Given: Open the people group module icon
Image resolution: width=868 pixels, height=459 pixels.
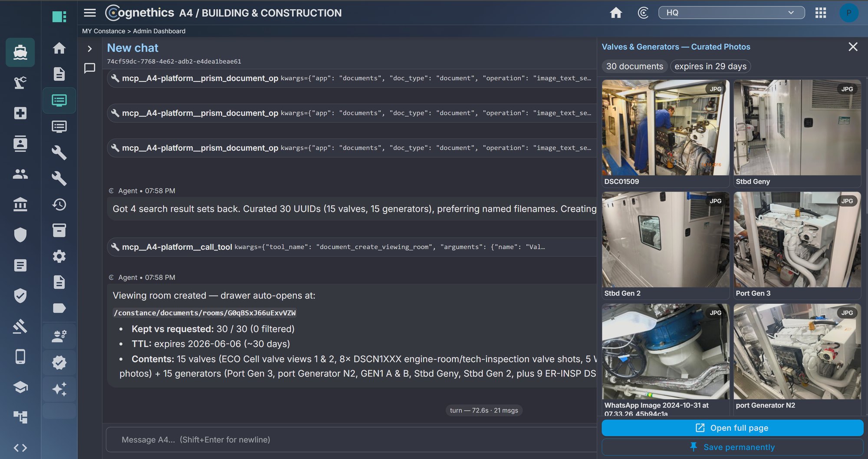Looking at the screenshot, I should [x=20, y=174].
